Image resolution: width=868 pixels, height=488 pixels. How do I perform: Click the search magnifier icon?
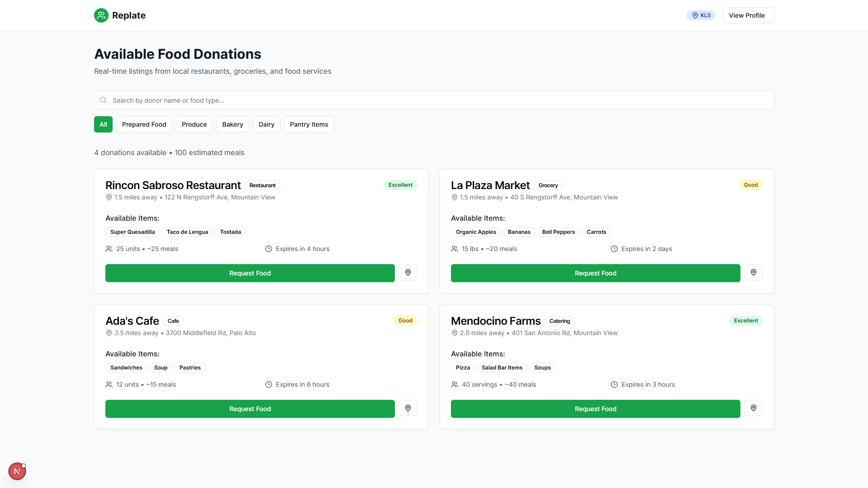click(103, 100)
